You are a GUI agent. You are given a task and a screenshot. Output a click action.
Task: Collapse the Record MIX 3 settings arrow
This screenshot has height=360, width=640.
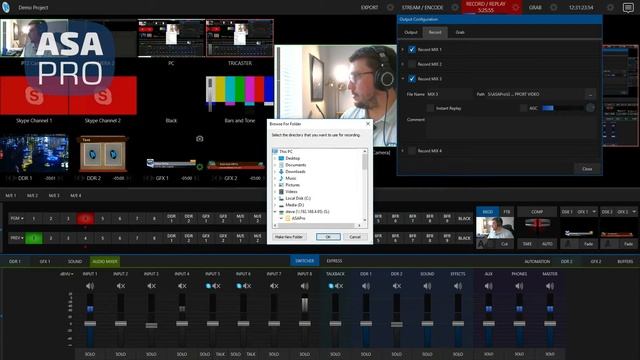click(x=402, y=79)
